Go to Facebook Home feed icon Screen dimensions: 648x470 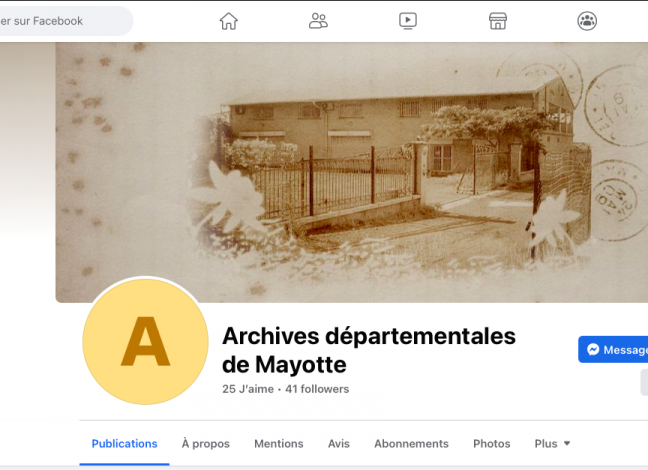pos(229,21)
